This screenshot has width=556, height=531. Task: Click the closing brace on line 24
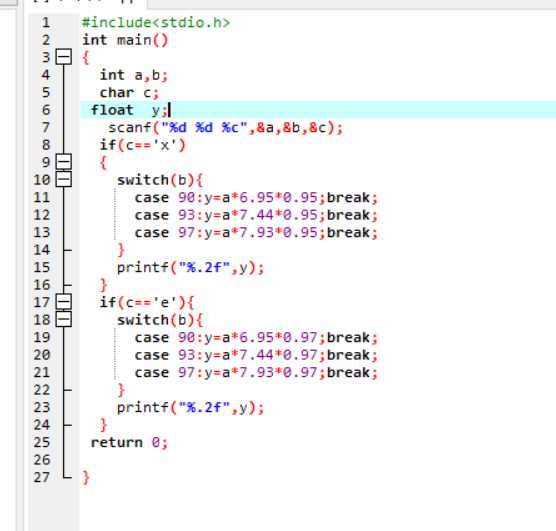[103, 425]
